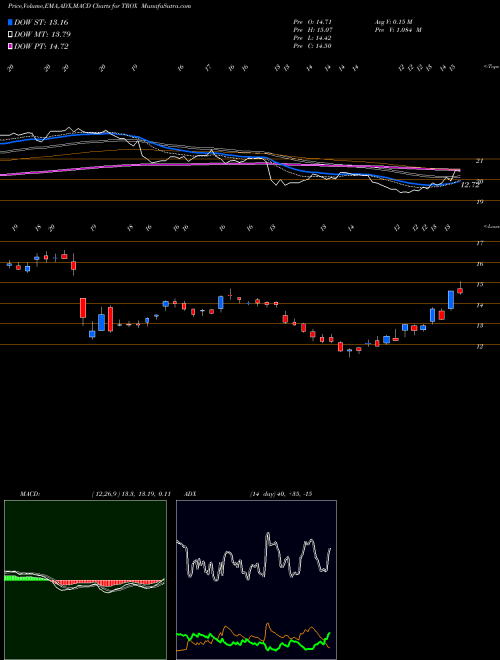Select the DOW PT: 14.72 label
The height and width of the screenshot is (660, 500).
[x=41, y=46]
